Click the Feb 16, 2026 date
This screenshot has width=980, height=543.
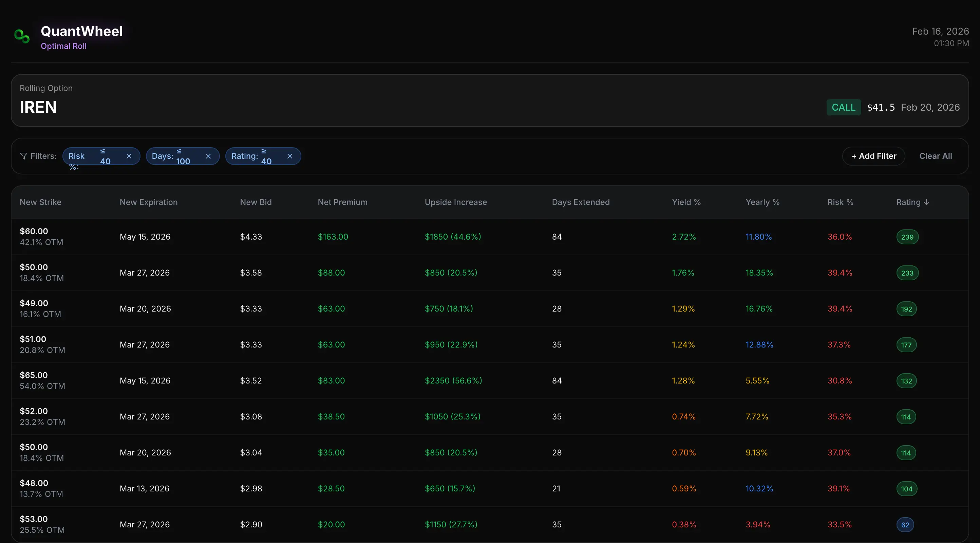(940, 31)
